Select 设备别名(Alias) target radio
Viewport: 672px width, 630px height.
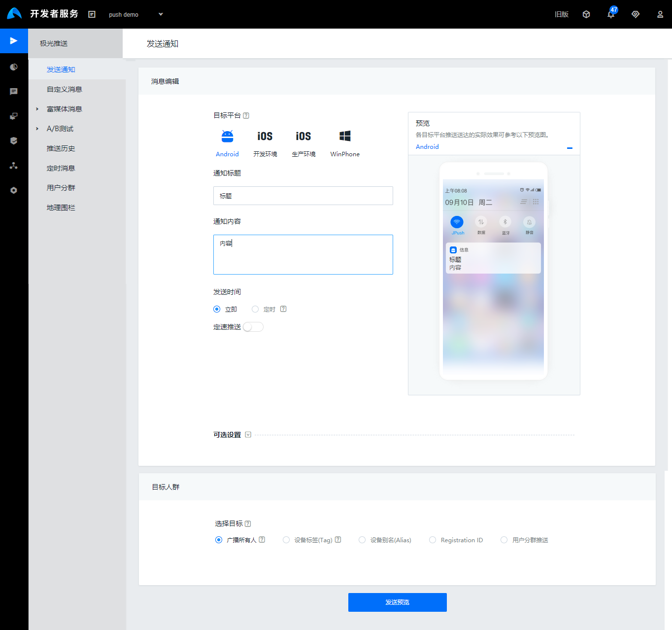(x=362, y=540)
